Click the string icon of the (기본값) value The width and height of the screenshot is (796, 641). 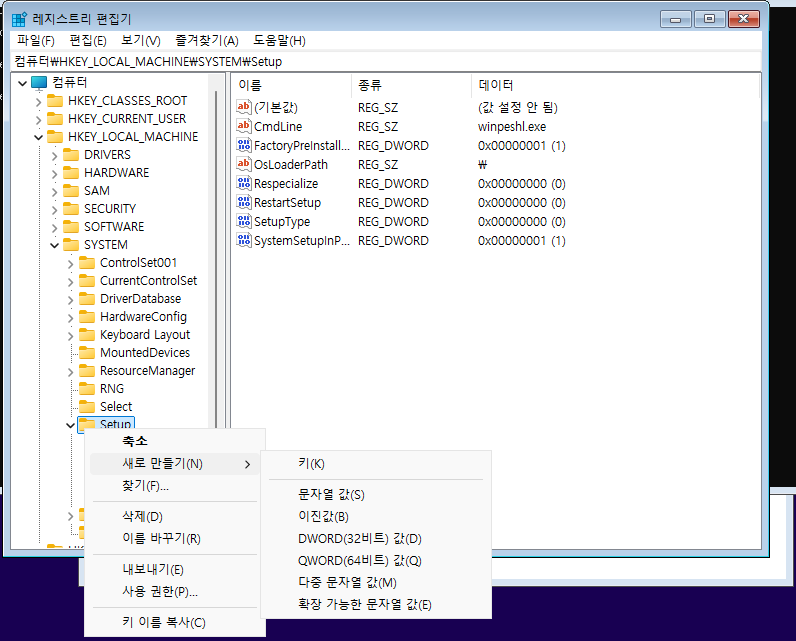pos(244,107)
